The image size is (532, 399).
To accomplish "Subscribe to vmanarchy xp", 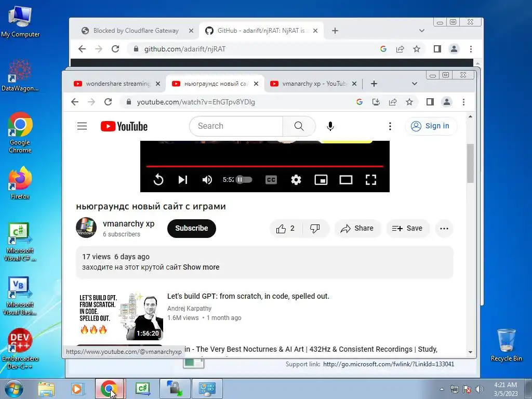I will click(x=191, y=229).
